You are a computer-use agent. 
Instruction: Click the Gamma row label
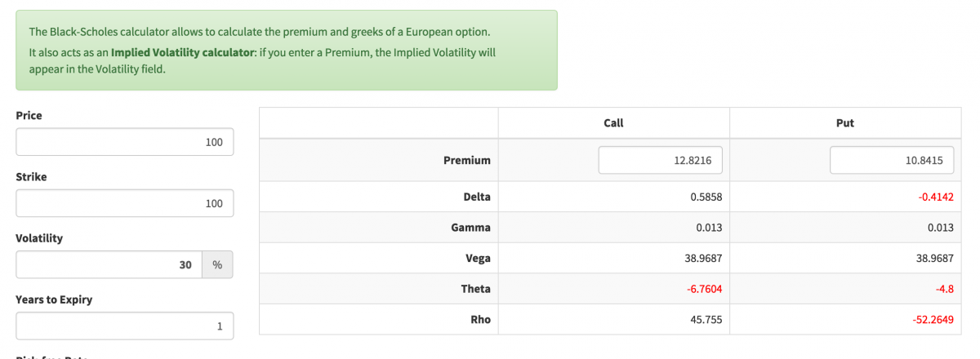tap(470, 228)
